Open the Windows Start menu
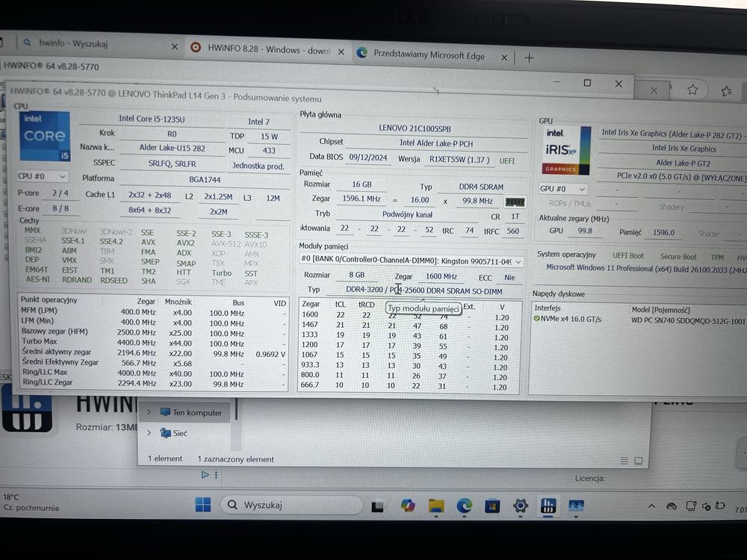 click(203, 504)
